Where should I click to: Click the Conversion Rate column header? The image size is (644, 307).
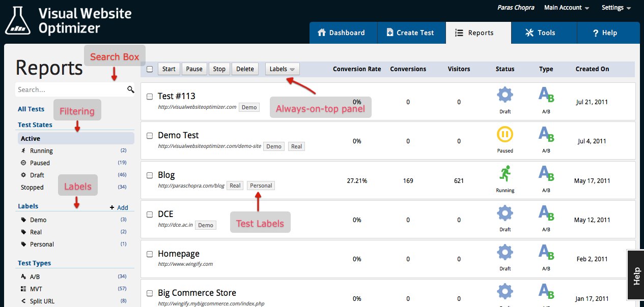(357, 69)
